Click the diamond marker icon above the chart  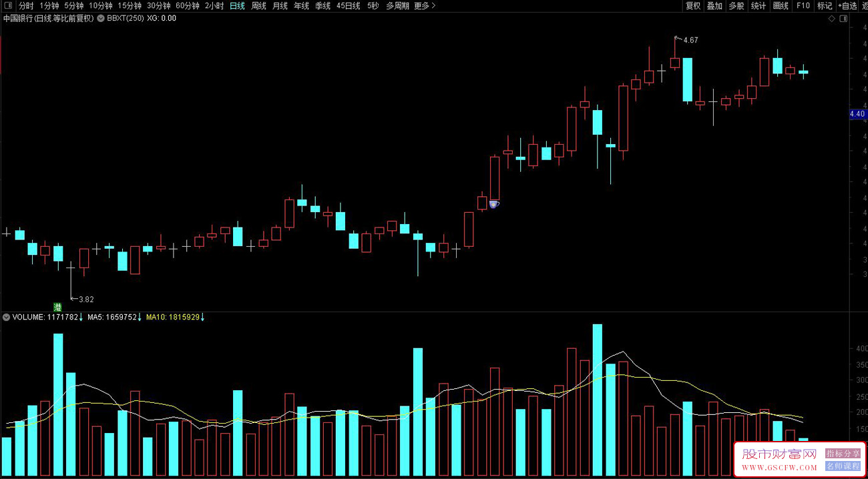pyautogui.click(x=831, y=19)
